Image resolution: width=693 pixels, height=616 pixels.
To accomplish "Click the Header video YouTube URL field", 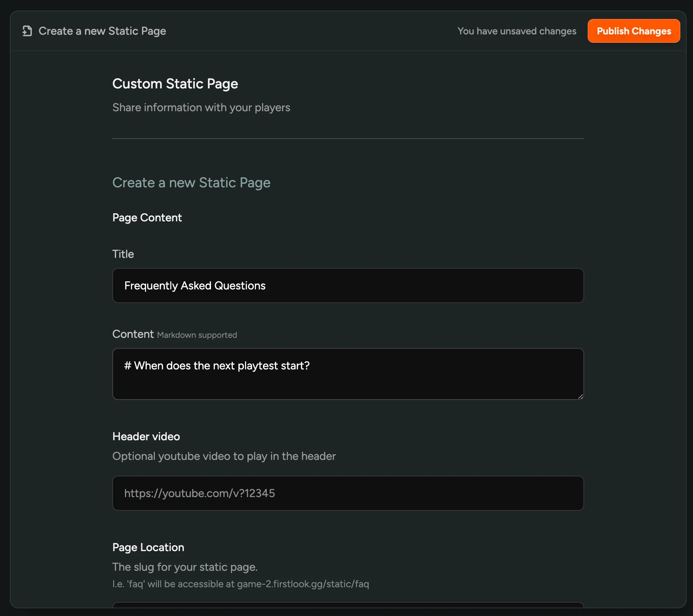I will pyautogui.click(x=348, y=493).
